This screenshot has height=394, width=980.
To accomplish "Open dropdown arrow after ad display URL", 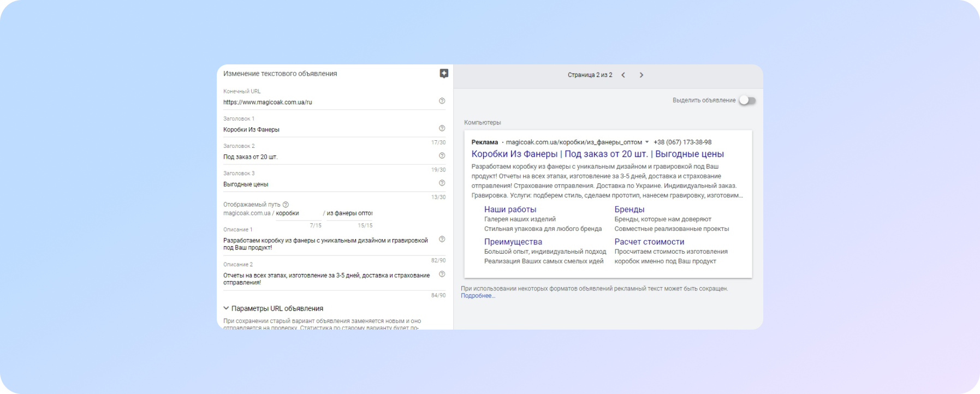I will 647,142.
